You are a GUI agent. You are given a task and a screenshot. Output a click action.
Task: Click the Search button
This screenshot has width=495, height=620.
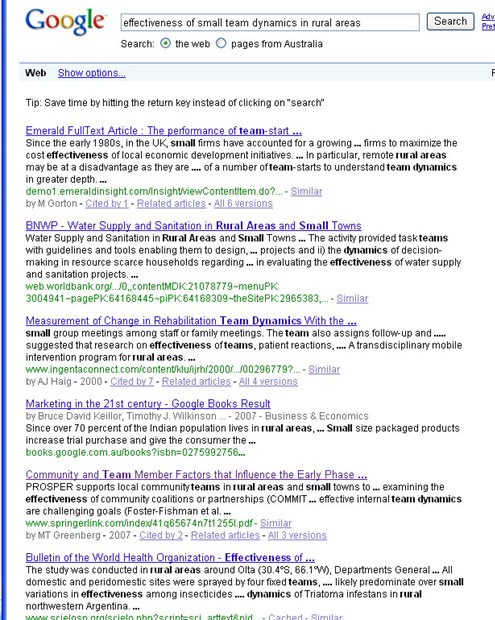450,21
